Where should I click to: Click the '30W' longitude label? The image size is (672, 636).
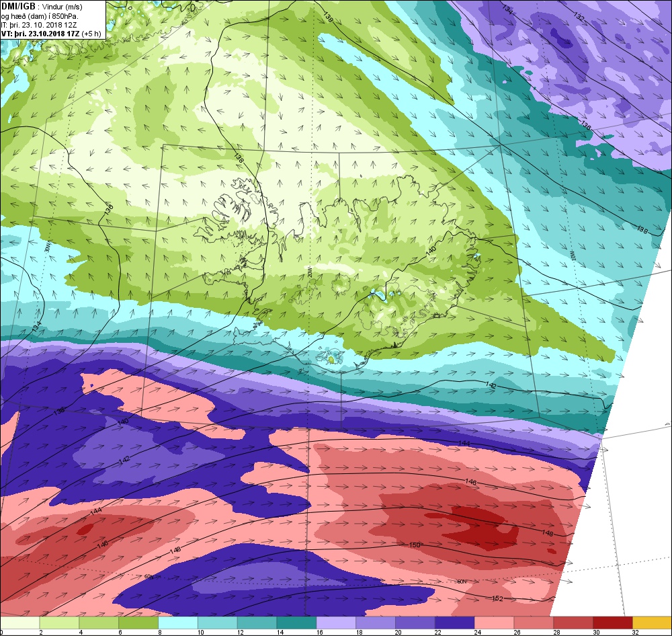(48, 247)
